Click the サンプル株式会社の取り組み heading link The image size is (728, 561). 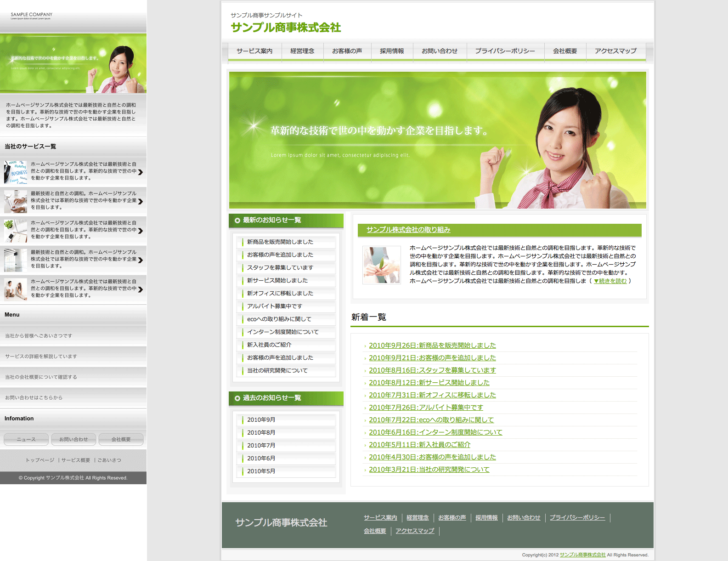pyautogui.click(x=408, y=230)
